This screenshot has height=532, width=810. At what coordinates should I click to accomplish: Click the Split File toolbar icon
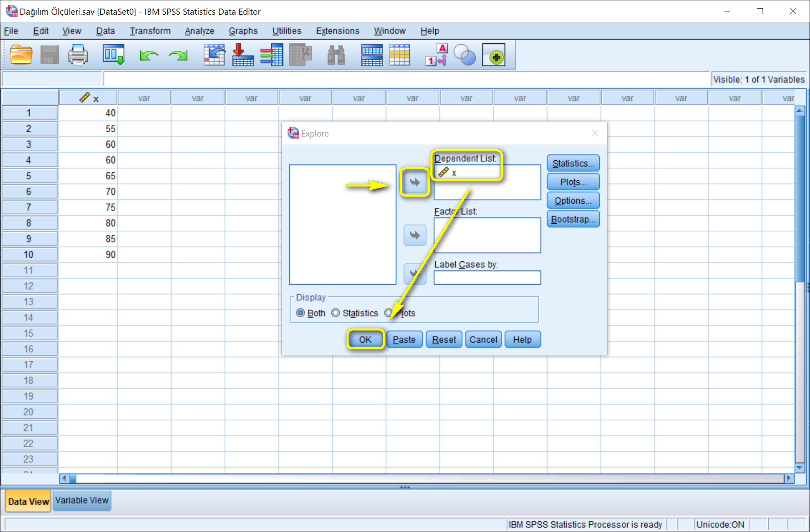tap(372, 54)
